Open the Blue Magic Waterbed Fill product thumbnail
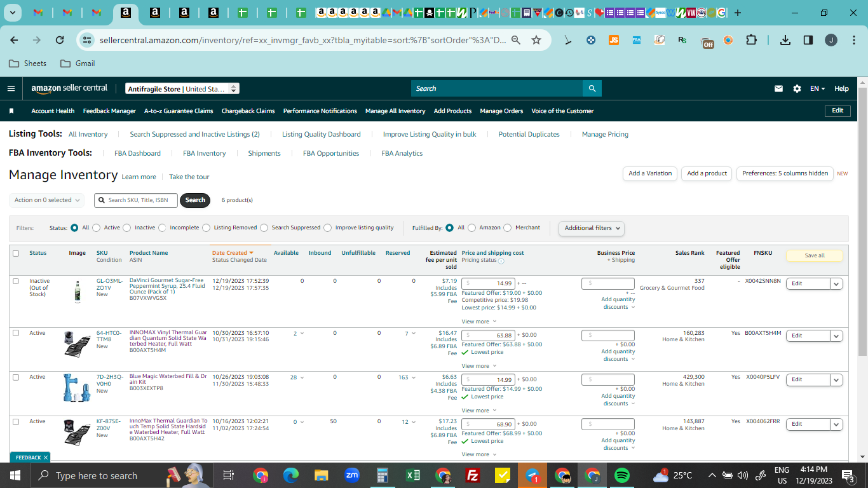This screenshot has width=868, height=488. point(77,388)
